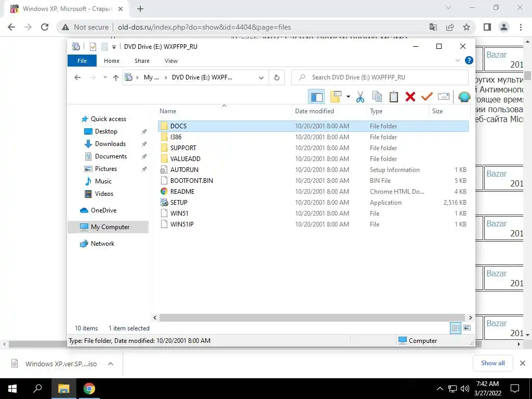Click the file list horizontal scrollbar
The height and width of the screenshot is (399, 532).
click(x=312, y=317)
